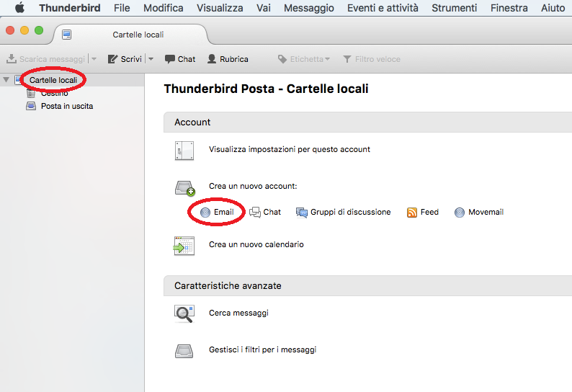
Task: Open the Eventi e attività menu
Action: (383, 8)
